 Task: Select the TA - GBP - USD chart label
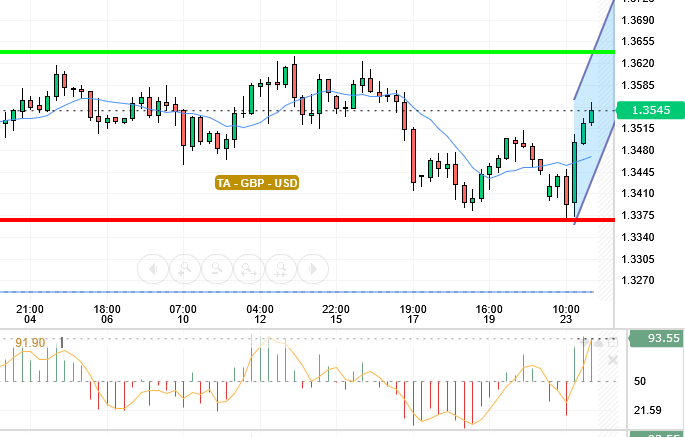click(257, 183)
